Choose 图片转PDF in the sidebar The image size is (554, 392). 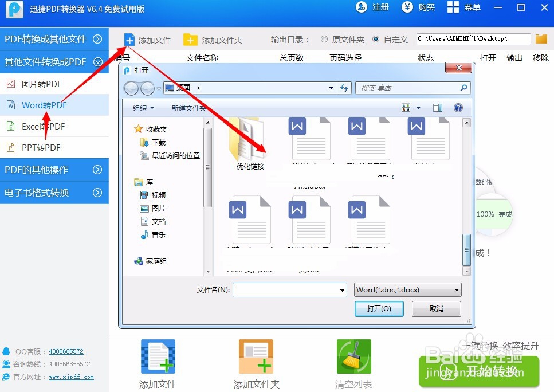point(54,84)
